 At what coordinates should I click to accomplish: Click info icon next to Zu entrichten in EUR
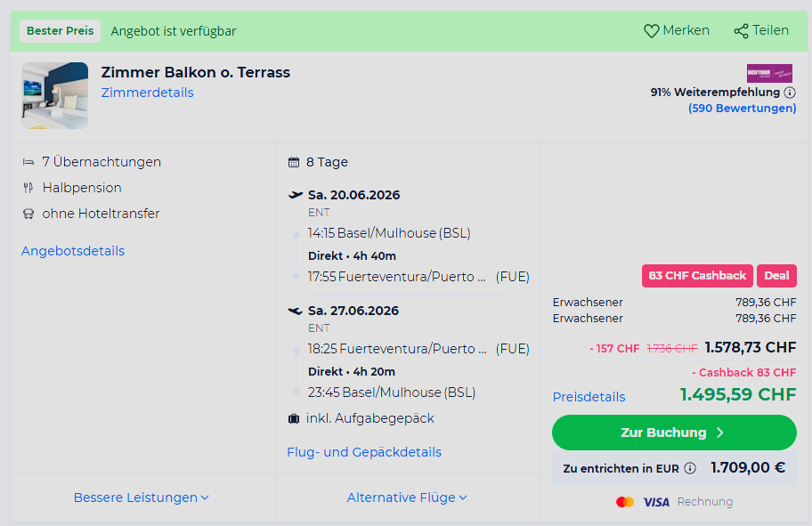(x=690, y=468)
